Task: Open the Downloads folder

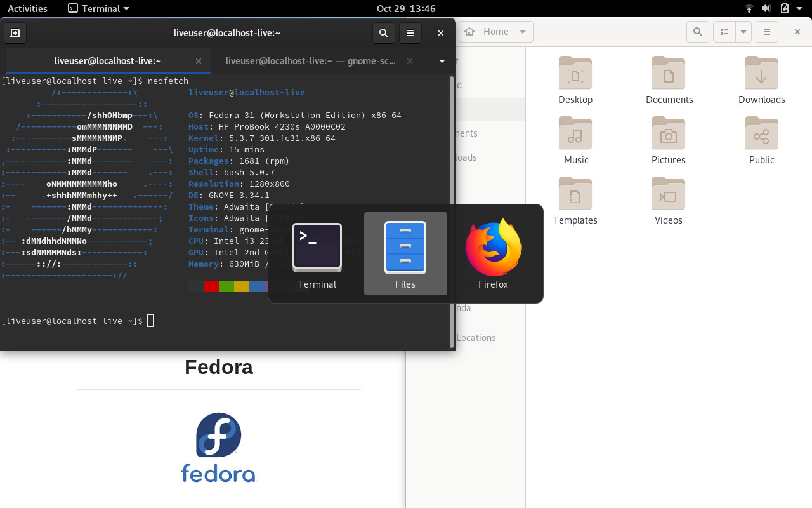Action: click(x=761, y=79)
